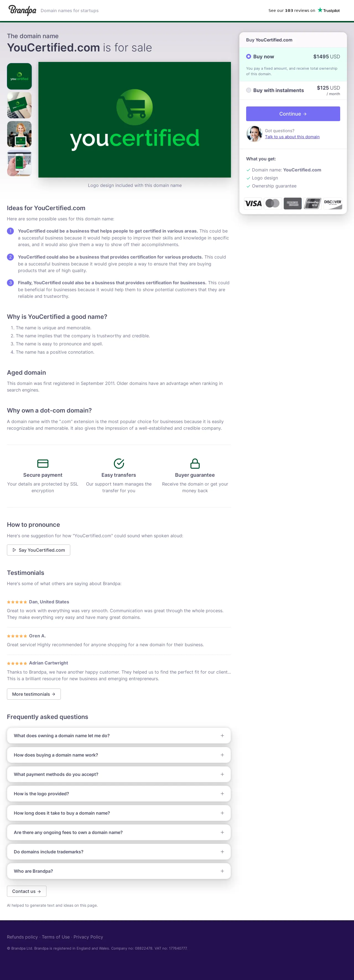Expand What does owning a domain name question
Image resolution: width=354 pixels, height=980 pixels.
[119, 735]
